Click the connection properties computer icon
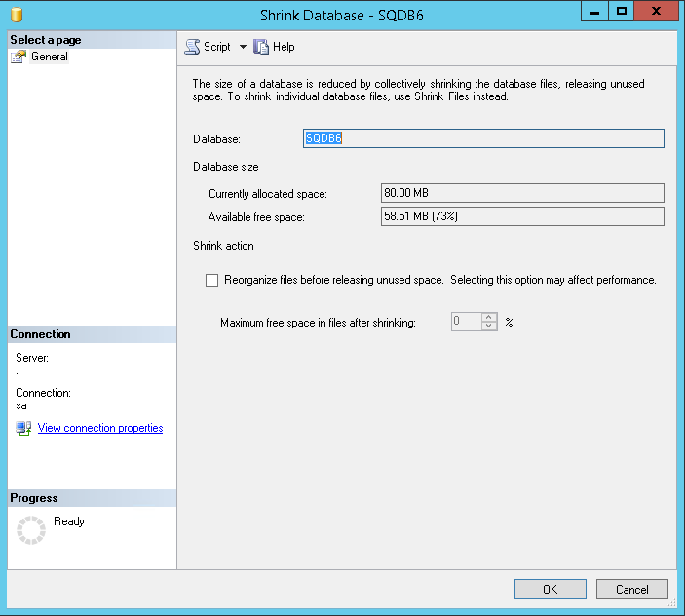The image size is (685, 616). (x=23, y=428)
